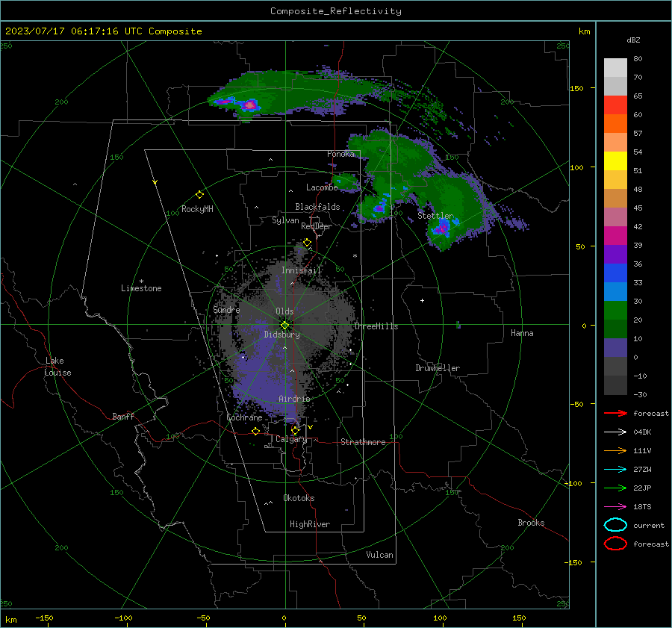Click the yellow swatch between 54 and 51
Screen dimensions: 672x628
[x=615, y=161]
